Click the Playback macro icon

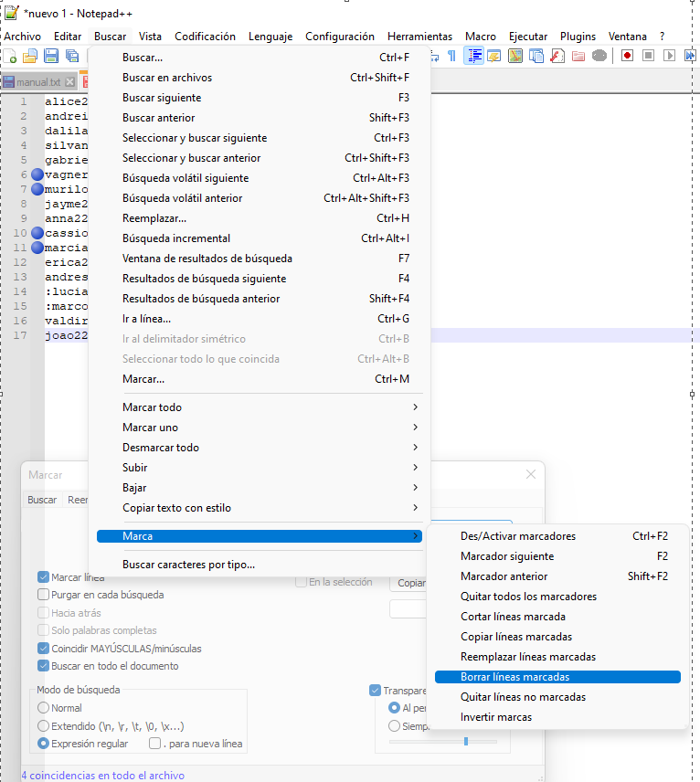[x=669, y=56]
